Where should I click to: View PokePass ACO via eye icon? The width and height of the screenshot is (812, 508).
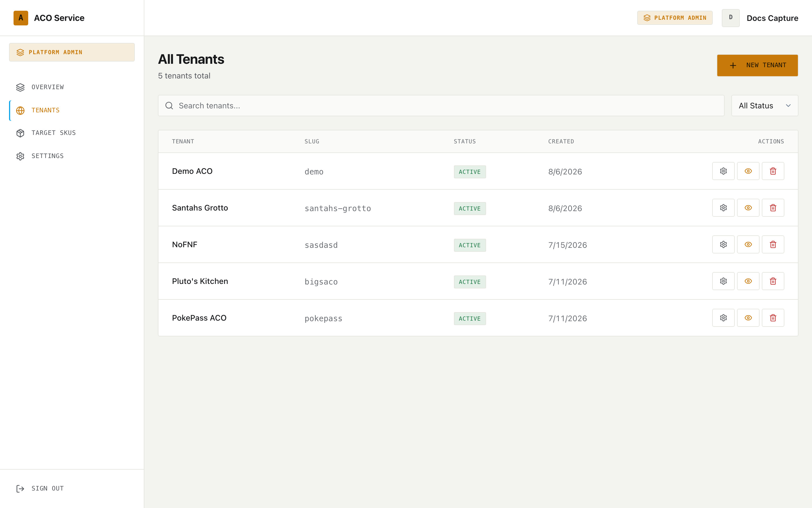[748, 317]
